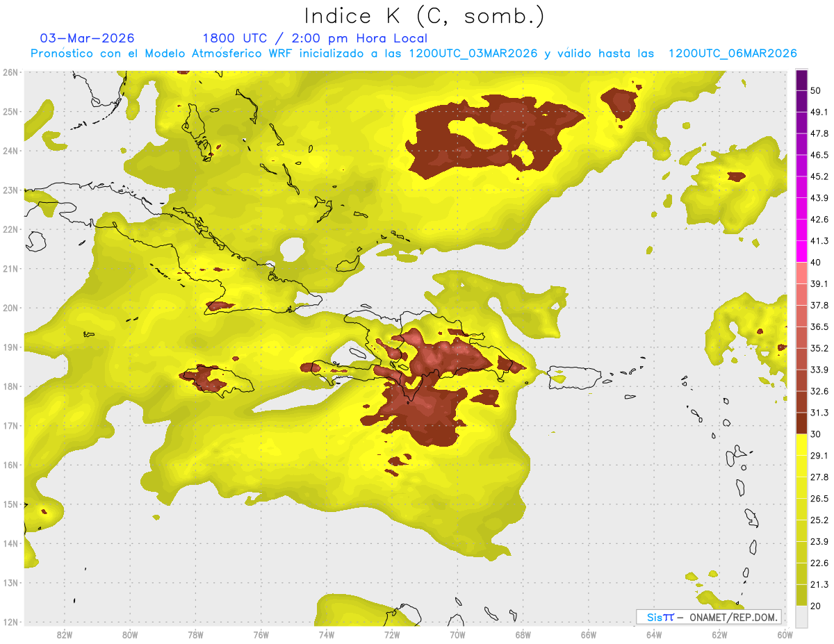Click the legend value '30'

click(816, 434)
